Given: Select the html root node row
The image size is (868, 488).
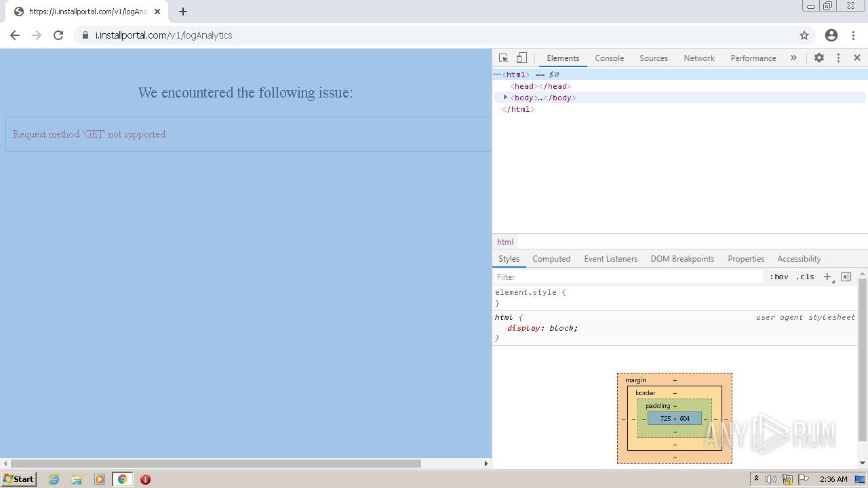Looking at the screenshot, I should (679, 75).
